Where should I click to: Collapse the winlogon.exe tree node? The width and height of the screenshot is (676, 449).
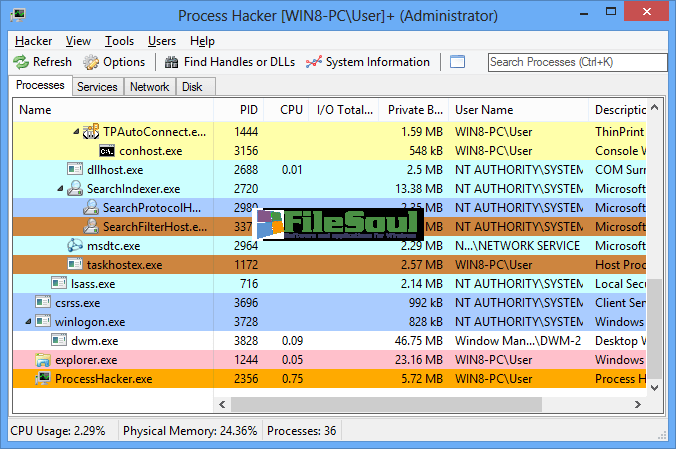pos(28,322)
